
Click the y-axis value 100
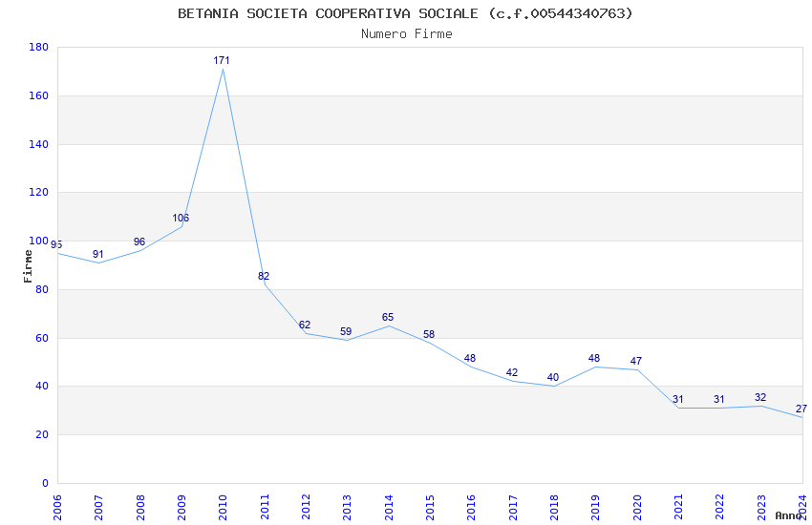pos(39,241)
